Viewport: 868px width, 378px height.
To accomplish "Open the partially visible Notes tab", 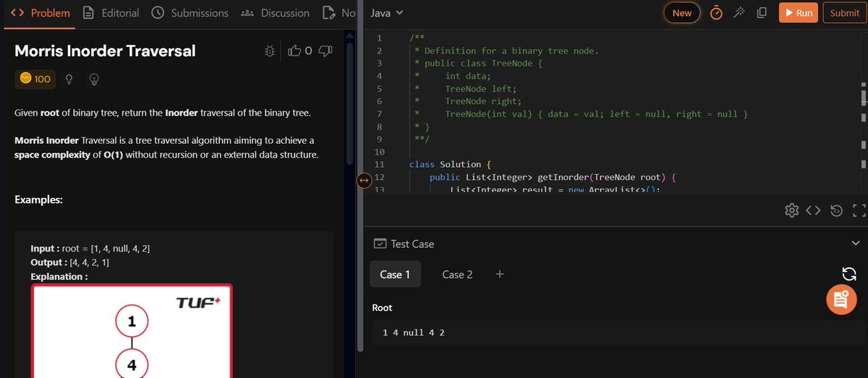I will [x=339, y=13].
